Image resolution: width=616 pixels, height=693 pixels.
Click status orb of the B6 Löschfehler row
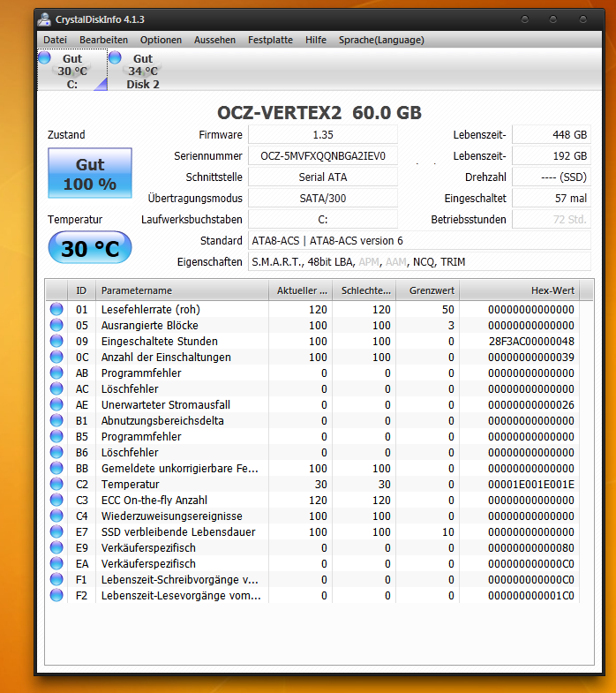[x=56, y=452]
